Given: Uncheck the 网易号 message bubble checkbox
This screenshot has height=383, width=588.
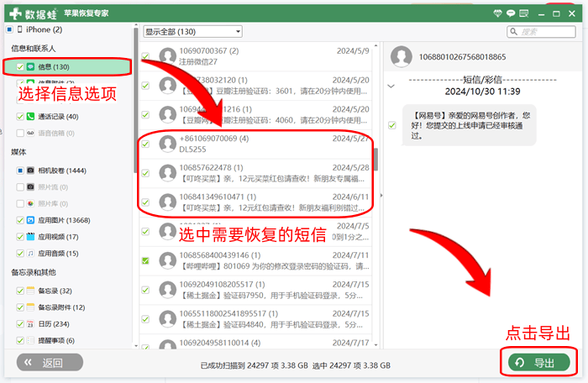Looking at the screenshot, I should (391, 125).
